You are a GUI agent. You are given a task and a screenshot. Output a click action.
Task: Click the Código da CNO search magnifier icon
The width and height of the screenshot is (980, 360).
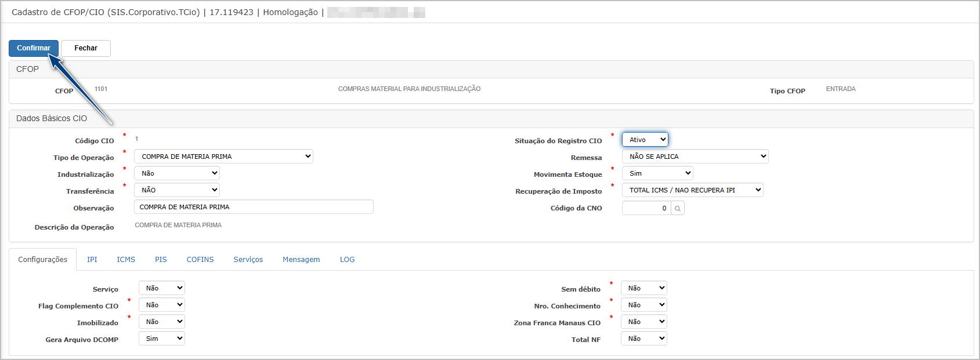677,208
